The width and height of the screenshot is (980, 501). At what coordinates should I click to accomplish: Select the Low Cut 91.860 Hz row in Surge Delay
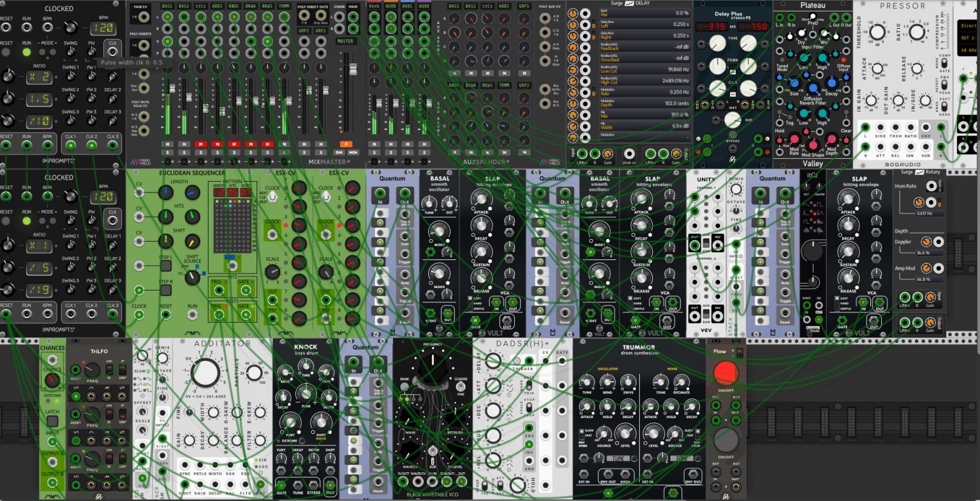[x=645, y=69]
